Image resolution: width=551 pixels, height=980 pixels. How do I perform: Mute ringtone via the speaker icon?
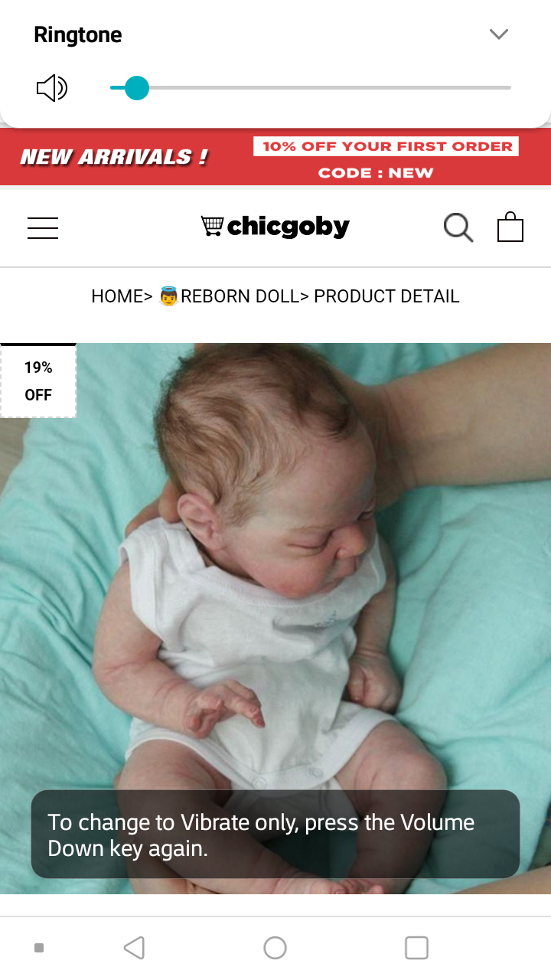52,88
